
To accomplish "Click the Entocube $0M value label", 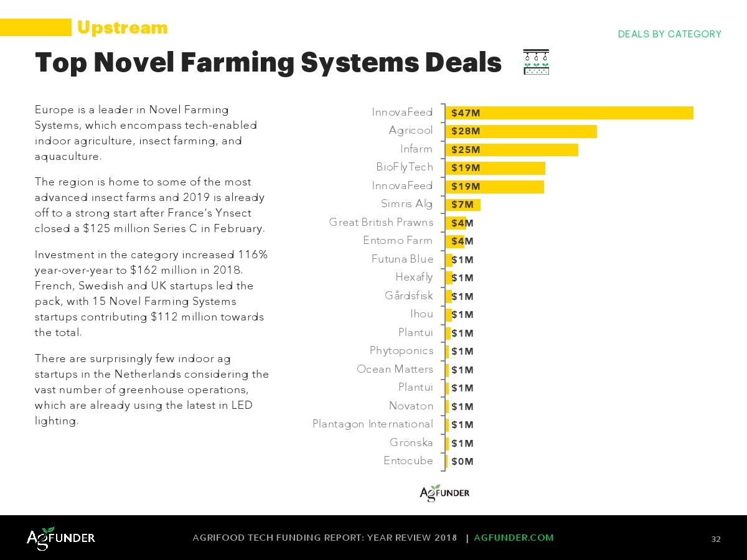I will [x=463, y=462].
